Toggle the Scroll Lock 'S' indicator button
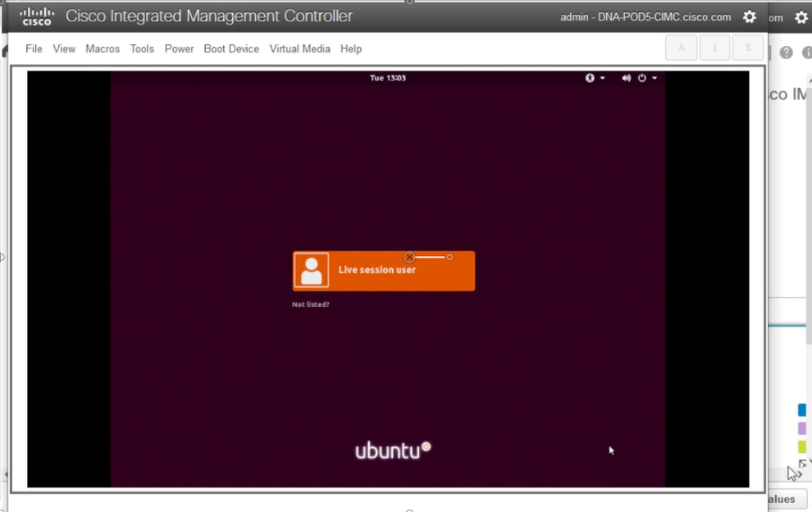The image size is (812, 512). click(748, 48)
